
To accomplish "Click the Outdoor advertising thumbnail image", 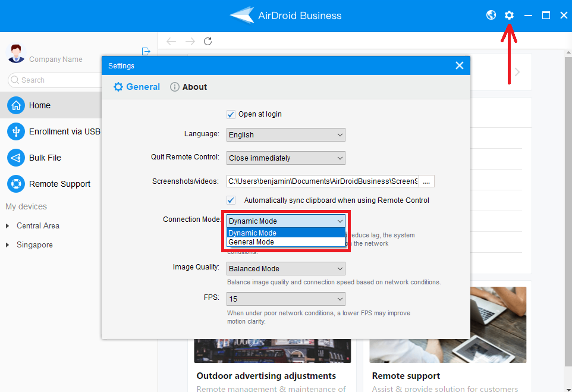I will pyautogui.click(x=272, y=350).
